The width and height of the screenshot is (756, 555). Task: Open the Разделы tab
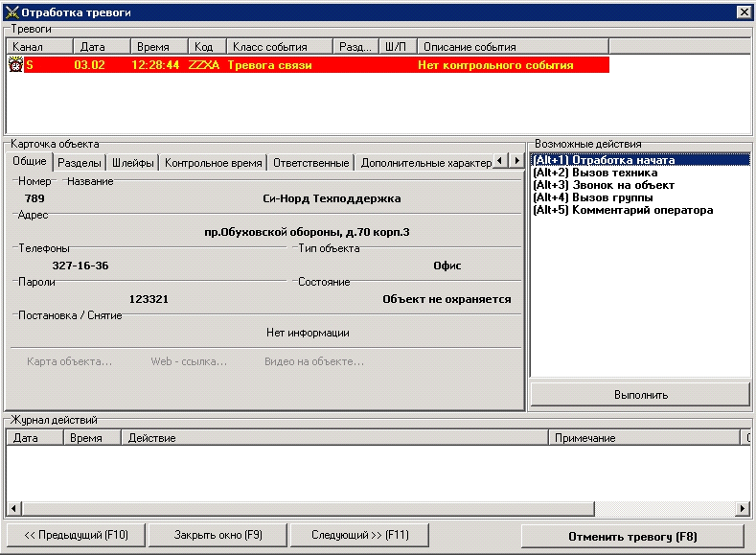tap(80, 163)
